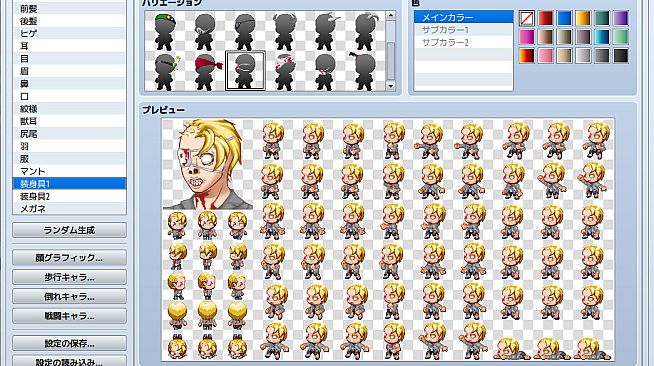Choose the brown color swatch
Image resolution: width=654 pixels, height=366 pixels.
tap(546, 37)
